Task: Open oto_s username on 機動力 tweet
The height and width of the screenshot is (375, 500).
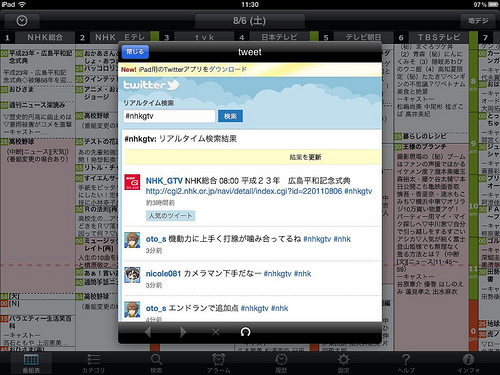Action: tap(156, 239)
